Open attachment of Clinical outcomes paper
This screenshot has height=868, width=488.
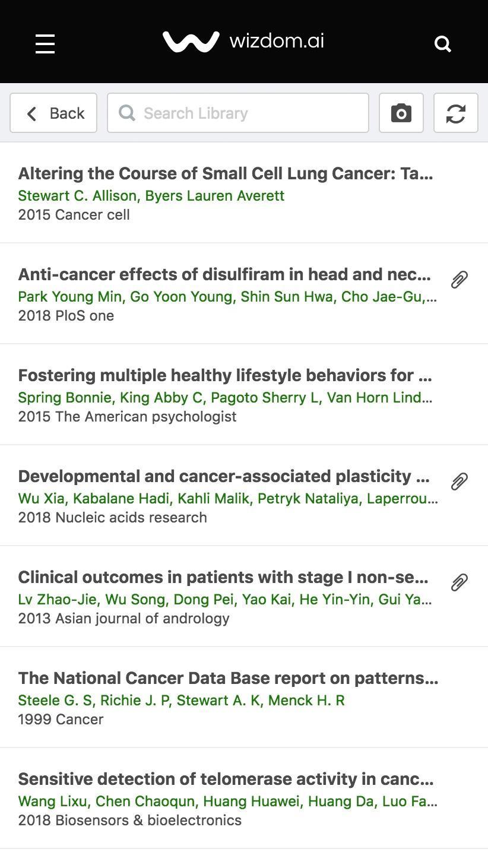(460, 582)
